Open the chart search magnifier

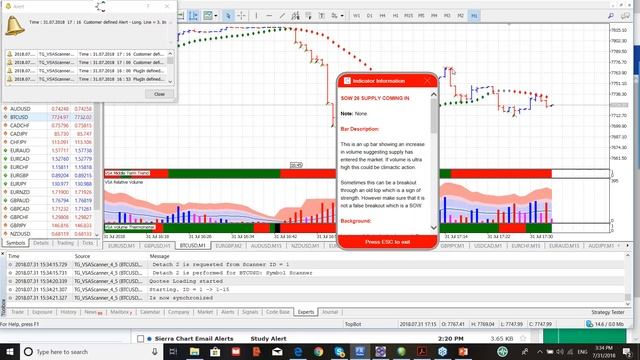[611, 16]
